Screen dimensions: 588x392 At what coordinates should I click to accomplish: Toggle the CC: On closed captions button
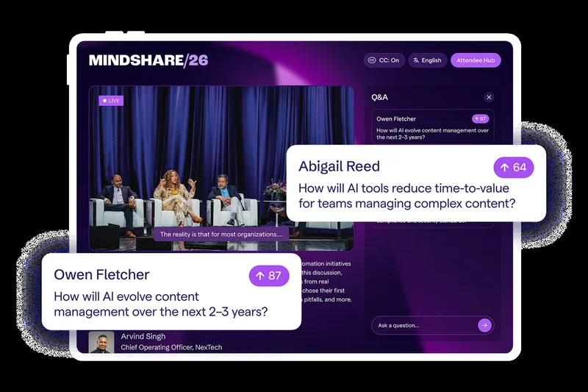click(x=383, y=60)
